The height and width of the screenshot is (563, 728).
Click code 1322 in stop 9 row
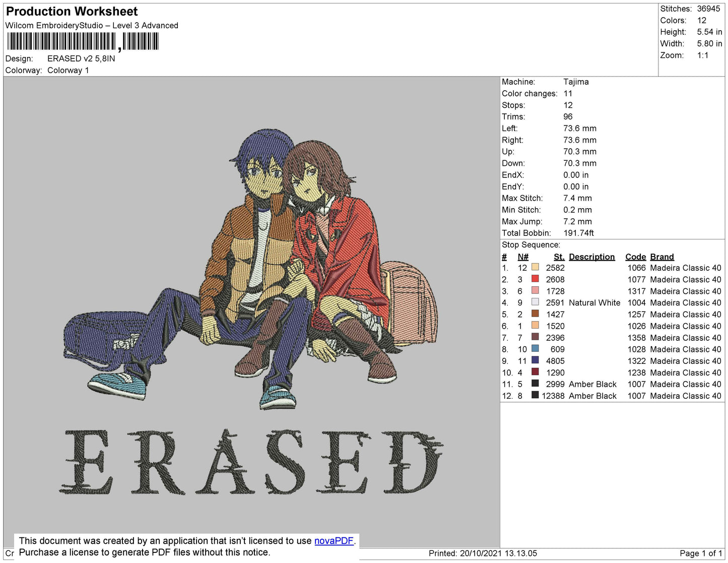tap(636, 361)
